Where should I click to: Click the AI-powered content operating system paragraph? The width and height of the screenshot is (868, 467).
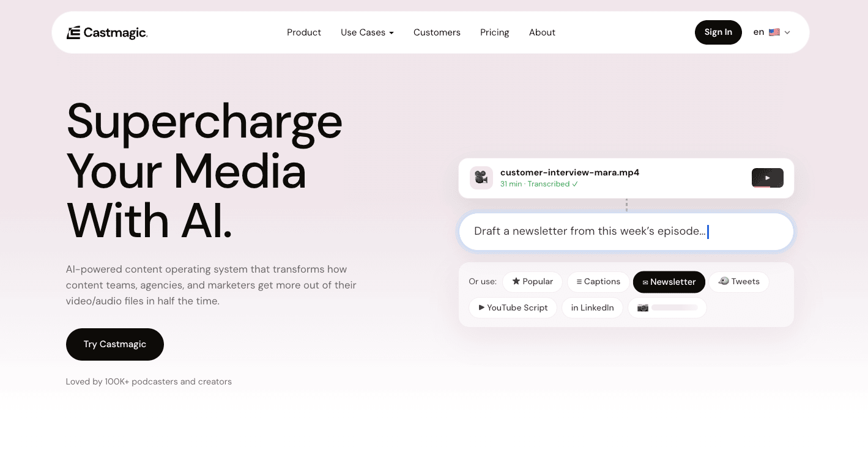pyautogui.click(x=211, y=285)
